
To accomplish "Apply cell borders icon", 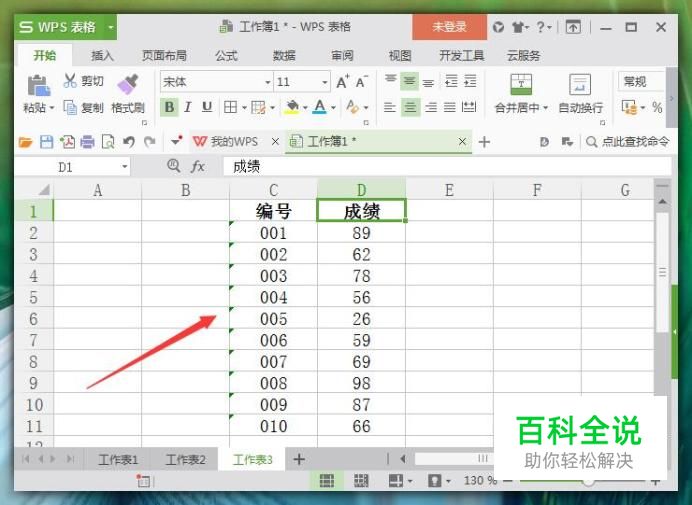I will tap(230, 107).
